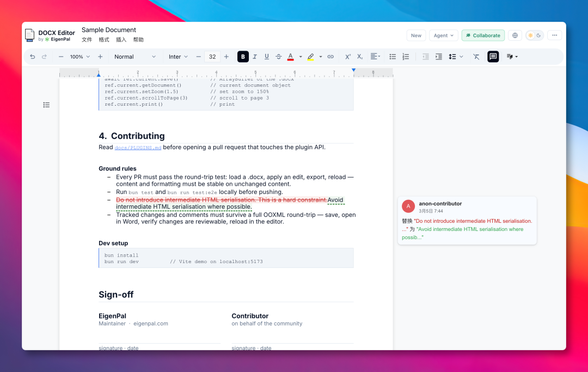Toggle strikethrough formatting
This screenshot has width=588, height=372.
coord(279,57)
